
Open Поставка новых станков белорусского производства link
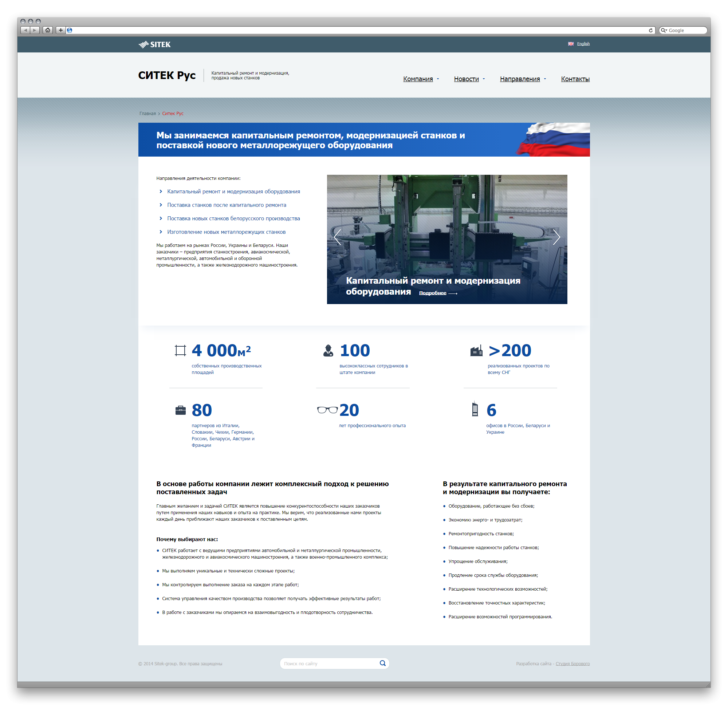tap(234, 218)
